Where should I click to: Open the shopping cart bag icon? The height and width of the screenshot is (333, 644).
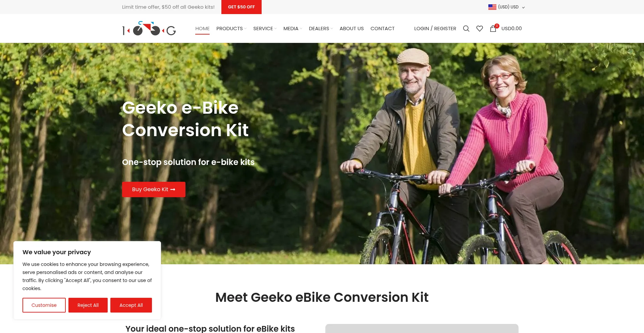[493, 29]
